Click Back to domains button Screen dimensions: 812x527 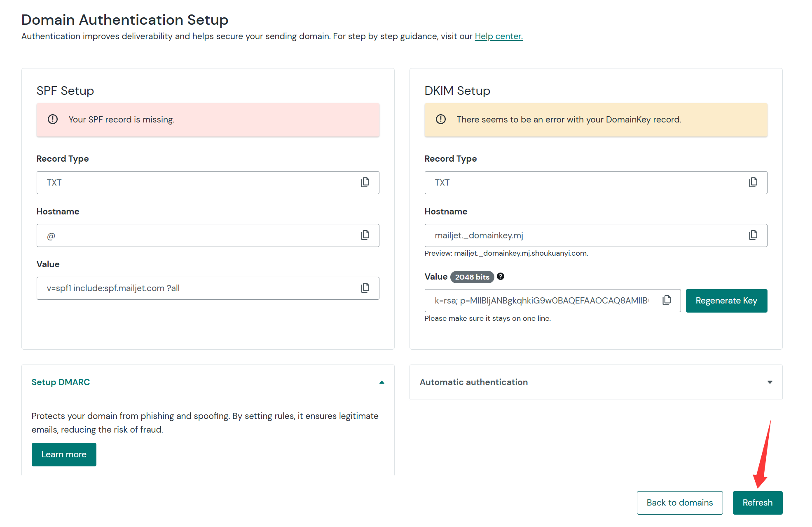tap(679, 503)
